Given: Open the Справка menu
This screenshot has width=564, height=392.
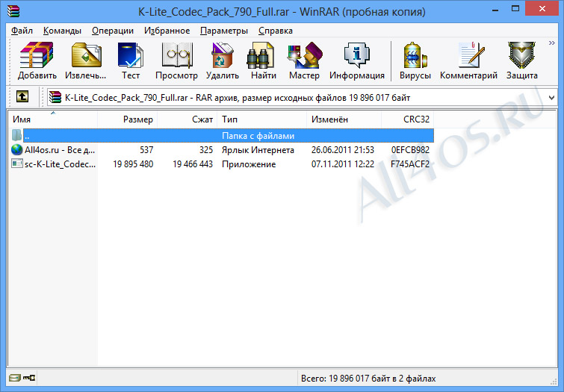Looking at the screenshot, I should click(x=276, y=31).
